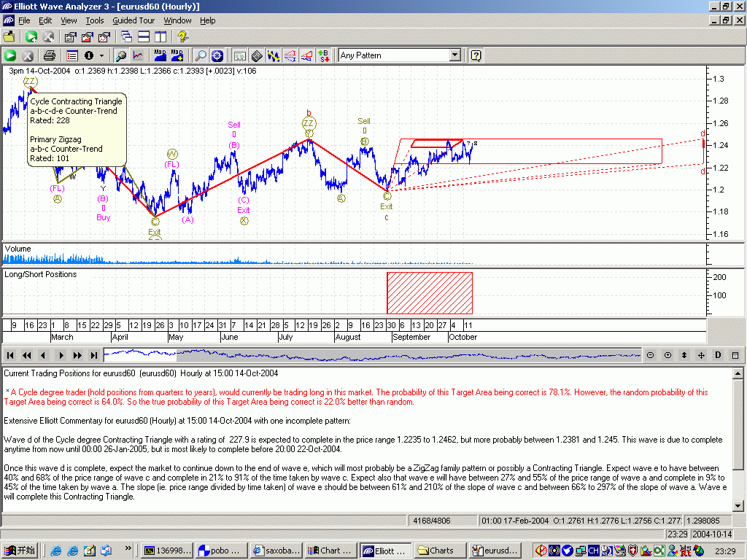Click the tile windows vertically icon
Viewport: 747px width, 560px height.
tap(160, 36)
